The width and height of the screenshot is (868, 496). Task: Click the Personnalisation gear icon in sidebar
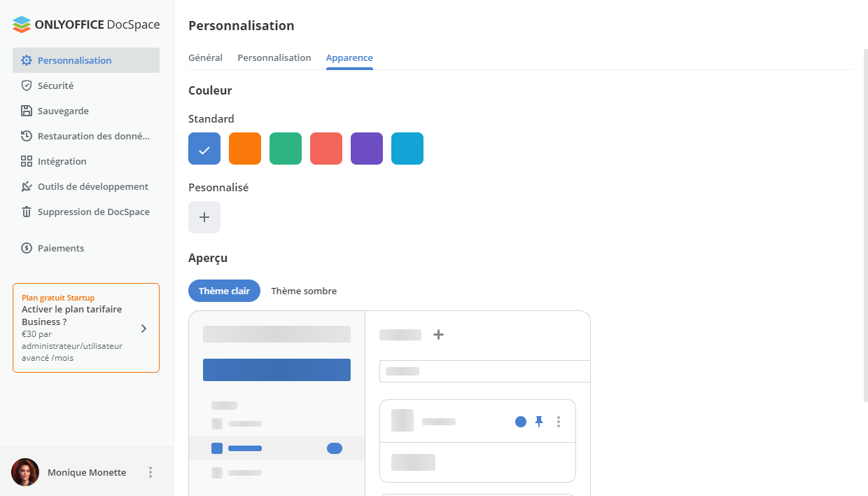27,60
